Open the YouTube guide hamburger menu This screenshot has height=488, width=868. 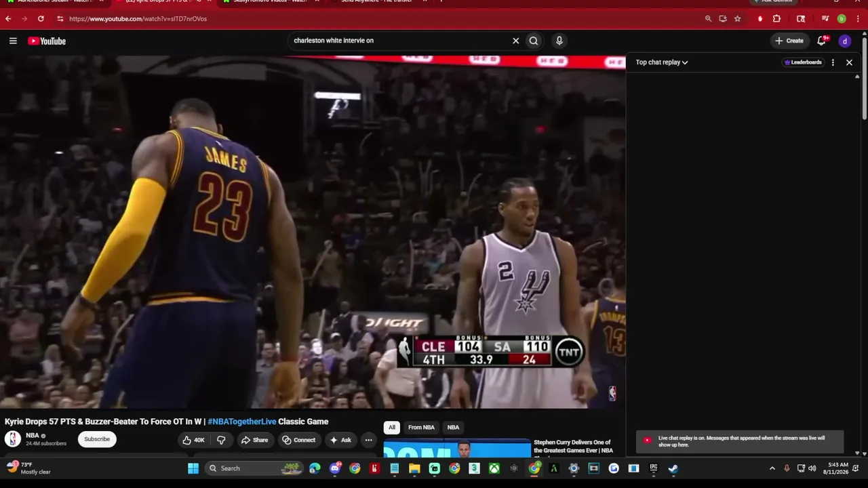[13, 41]
